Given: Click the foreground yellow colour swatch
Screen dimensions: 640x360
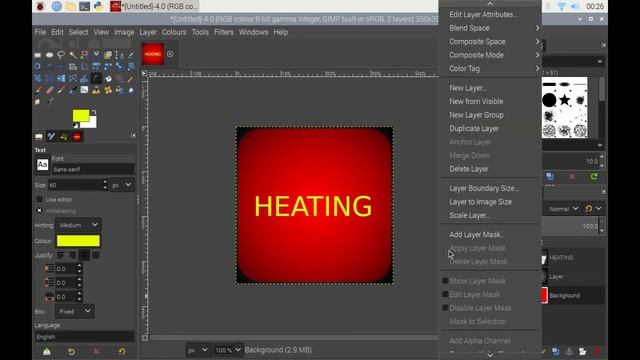Looking at the screenshot, I should click(x=81, y=116).
